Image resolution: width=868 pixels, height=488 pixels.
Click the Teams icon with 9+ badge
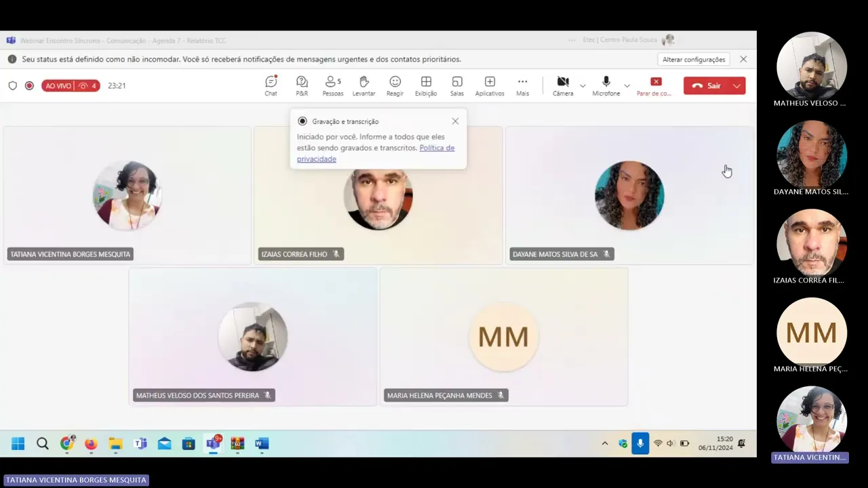(x=213, y=444)
